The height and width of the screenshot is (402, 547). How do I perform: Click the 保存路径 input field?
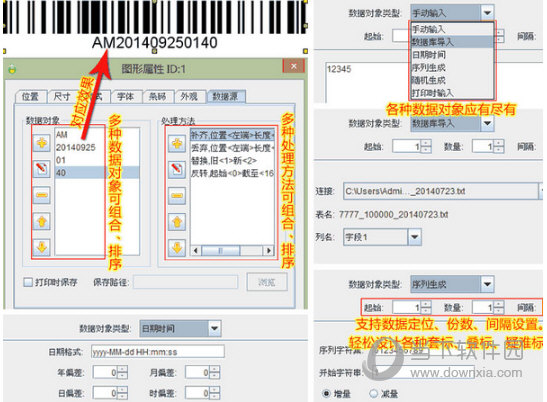click(185, 282)
